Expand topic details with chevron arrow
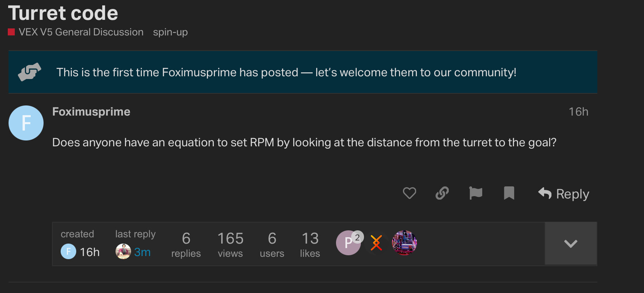The height and width of the screenshot is (293, 644). (x=570, y=244)
